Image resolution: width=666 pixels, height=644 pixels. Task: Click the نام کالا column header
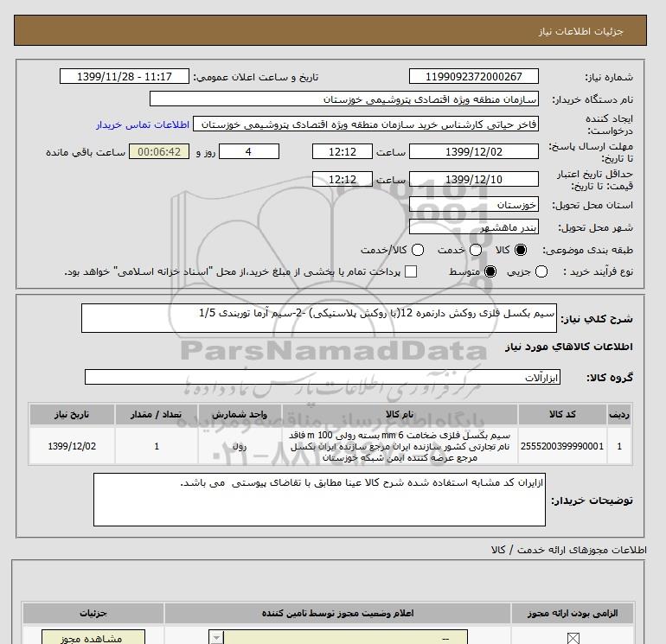(x=400, y=414)
